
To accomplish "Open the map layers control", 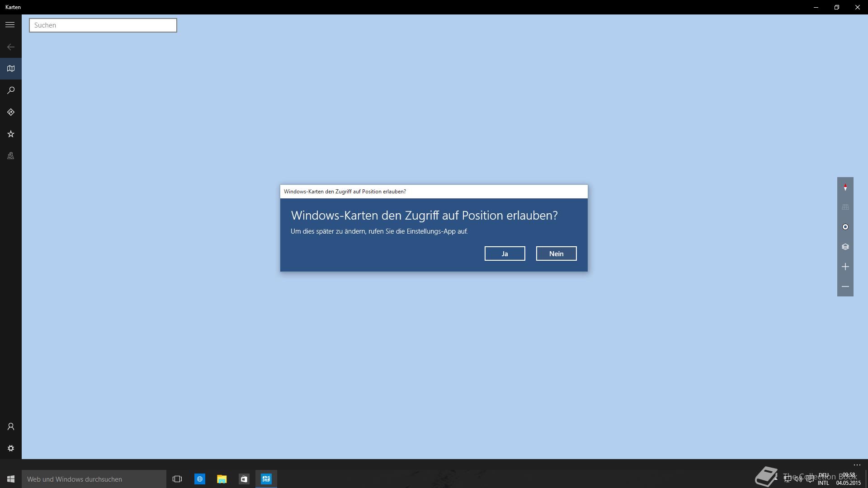I will pos(845,247).
